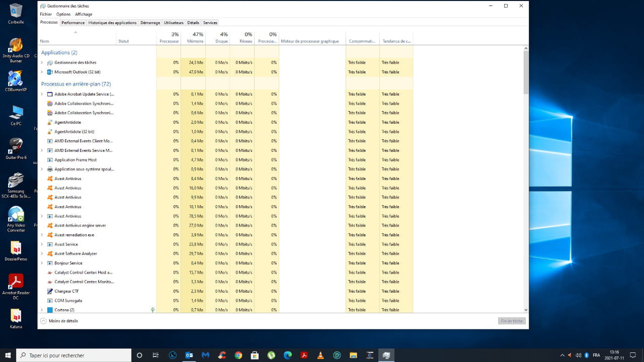Screen dimensions: 644x362
Task: Switch to the Utilisateurs tab
Action: tap(174, 23)
